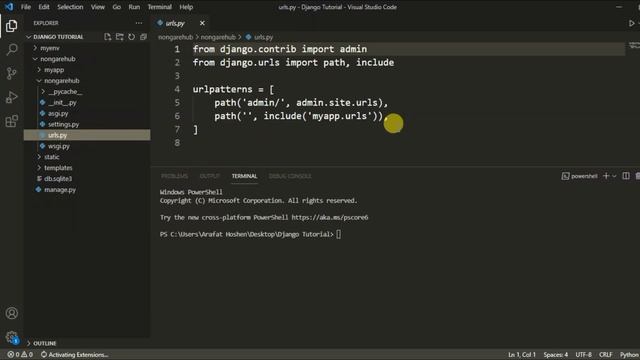Select the powershell terminal indicator
This screenshot has height=360, width=640.
pos(580,176)
